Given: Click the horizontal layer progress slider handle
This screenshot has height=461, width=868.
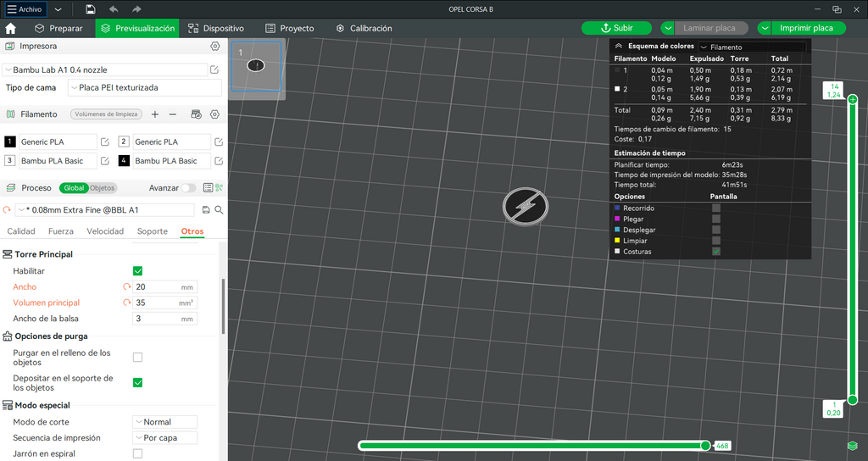Looking at the screenshot, I should (x=705, y=446).
